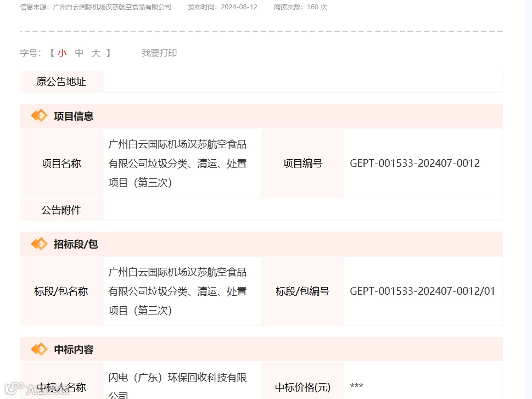Click the orange diamond icon beside 中标内容
This screenshot has height=399, width=532.
(x=39, y=349)
